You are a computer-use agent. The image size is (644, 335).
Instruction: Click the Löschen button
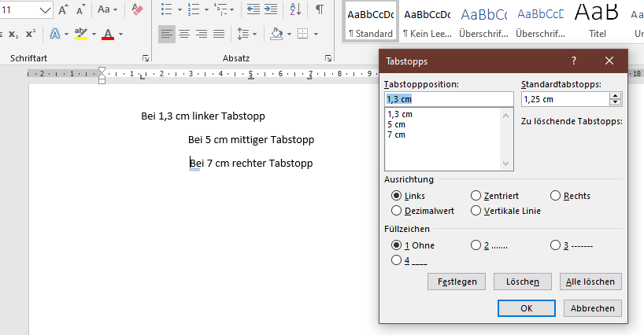pyautogui.click(x=523, y=282)
